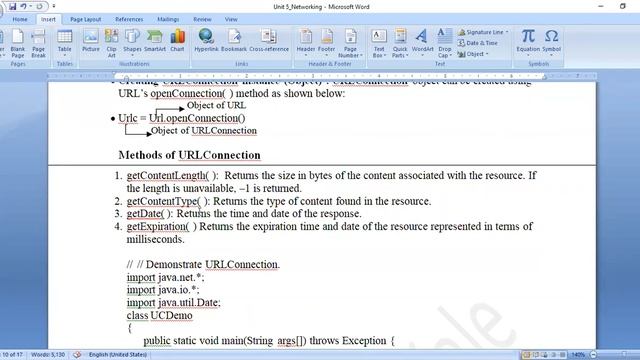Screen dimensions: 640x360
Task: Insert a Picture from file
Action: point(91,41)
